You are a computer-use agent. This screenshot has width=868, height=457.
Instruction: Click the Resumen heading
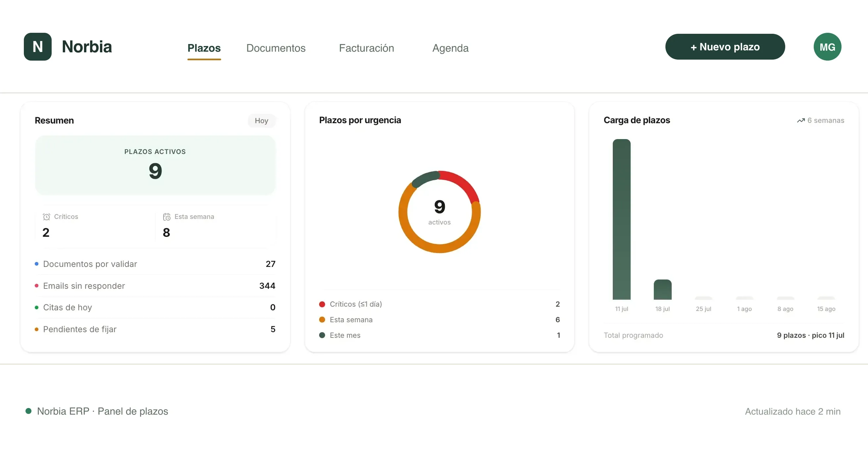pos(54,121)
